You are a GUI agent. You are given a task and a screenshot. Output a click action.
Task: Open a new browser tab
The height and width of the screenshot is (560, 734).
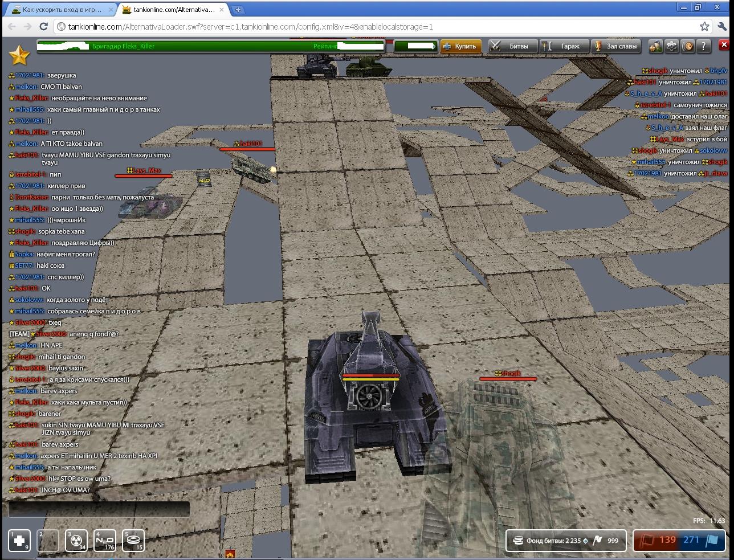(238, 10)
